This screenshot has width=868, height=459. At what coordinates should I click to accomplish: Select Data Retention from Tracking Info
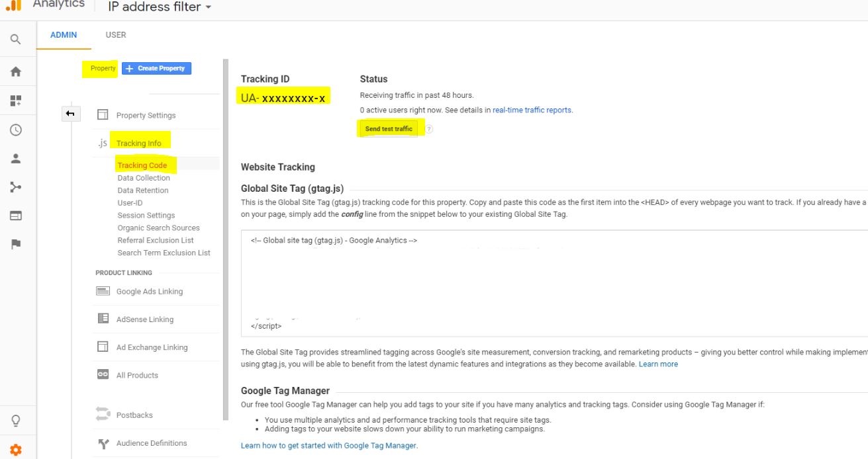144,190
